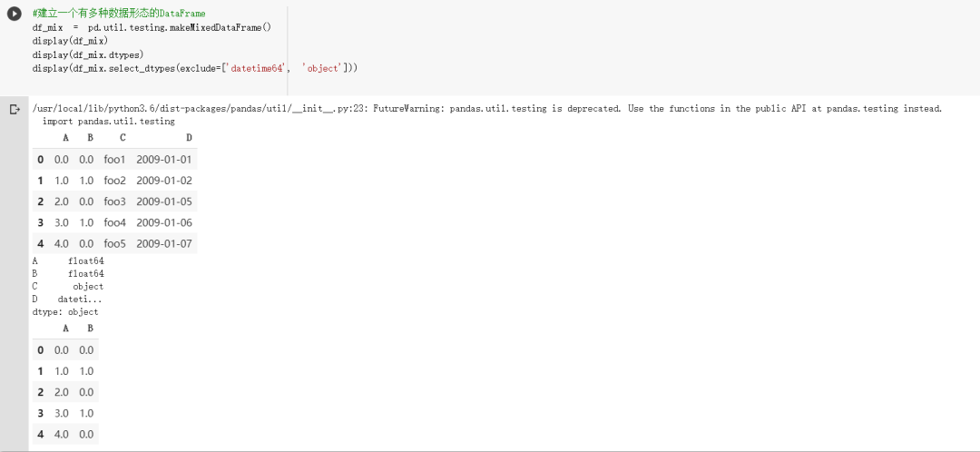Click the output toggle icon left of output
The height and width of the screenshot is (452, 980).
point(14,109)
